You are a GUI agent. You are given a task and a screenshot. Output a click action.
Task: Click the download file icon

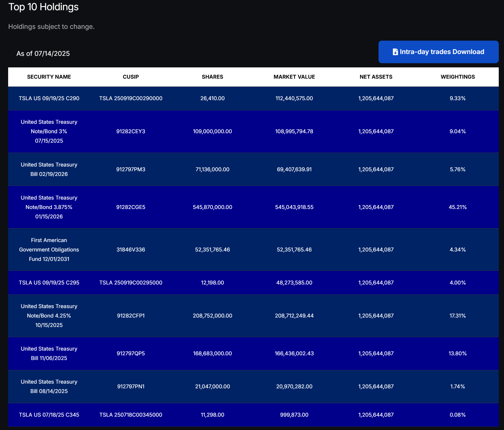point(395,52)
